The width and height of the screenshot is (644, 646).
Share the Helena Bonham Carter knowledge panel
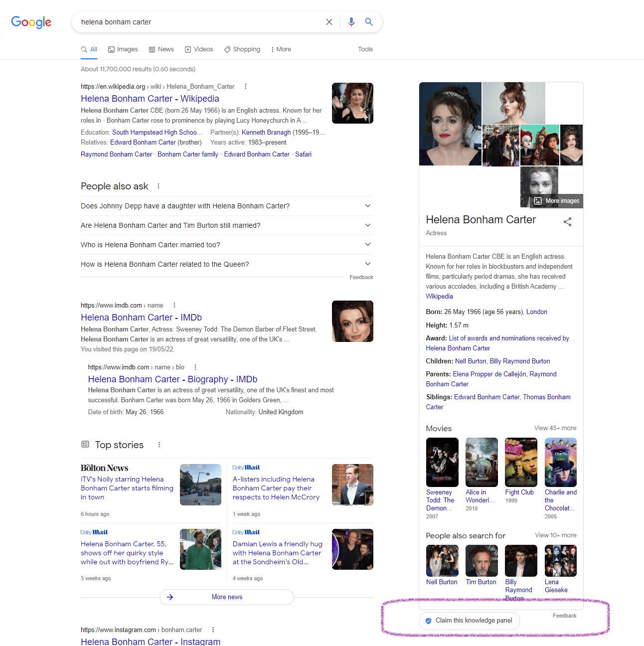click(567, 222)
